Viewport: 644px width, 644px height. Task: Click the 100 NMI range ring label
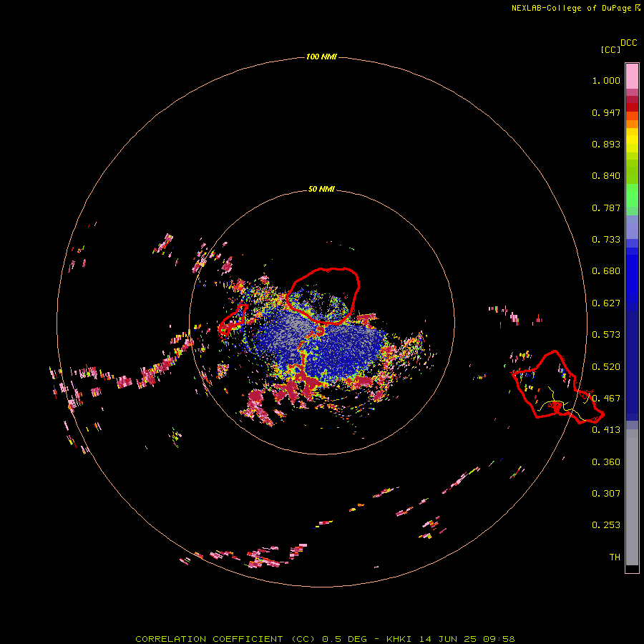[321, 57]
